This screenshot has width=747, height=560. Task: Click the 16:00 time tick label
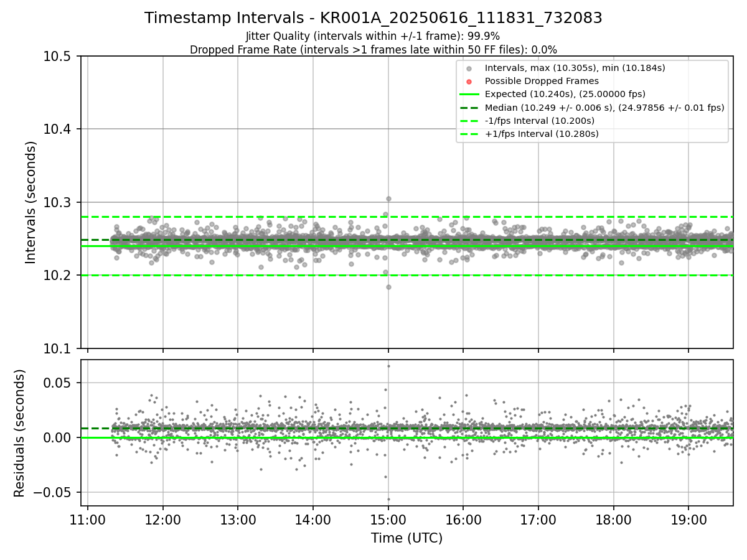(463, 519)
